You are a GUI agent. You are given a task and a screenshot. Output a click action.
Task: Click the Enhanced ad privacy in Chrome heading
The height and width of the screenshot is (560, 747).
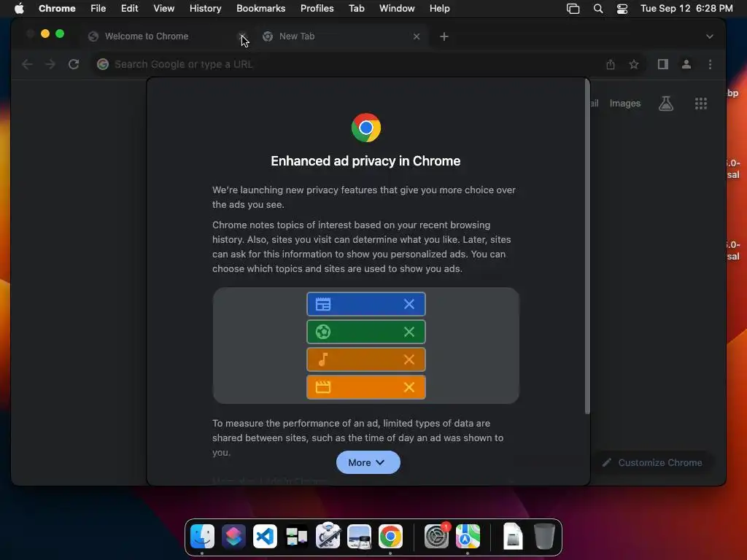tap(366, 161)
